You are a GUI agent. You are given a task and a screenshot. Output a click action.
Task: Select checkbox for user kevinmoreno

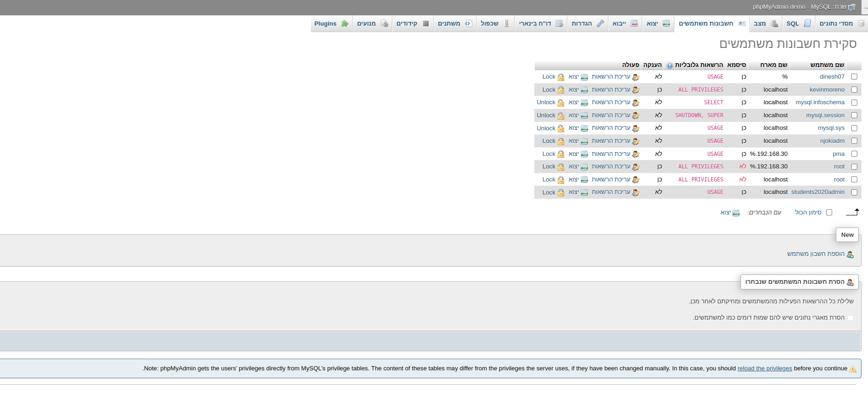(854, 90)
